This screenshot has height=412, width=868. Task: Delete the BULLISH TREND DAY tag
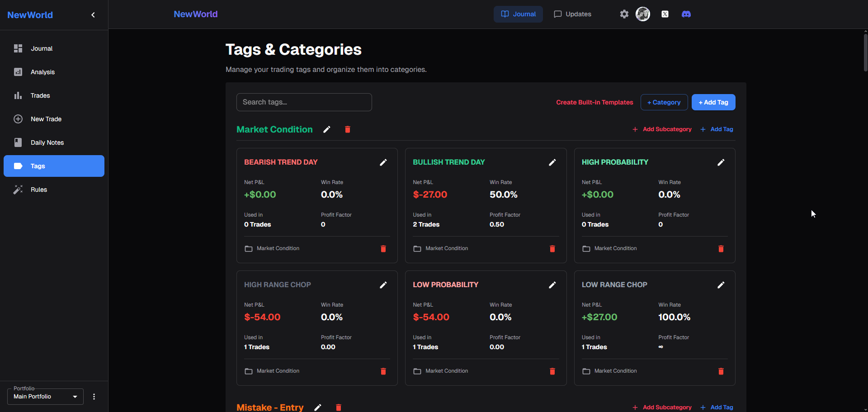[552, 249]
